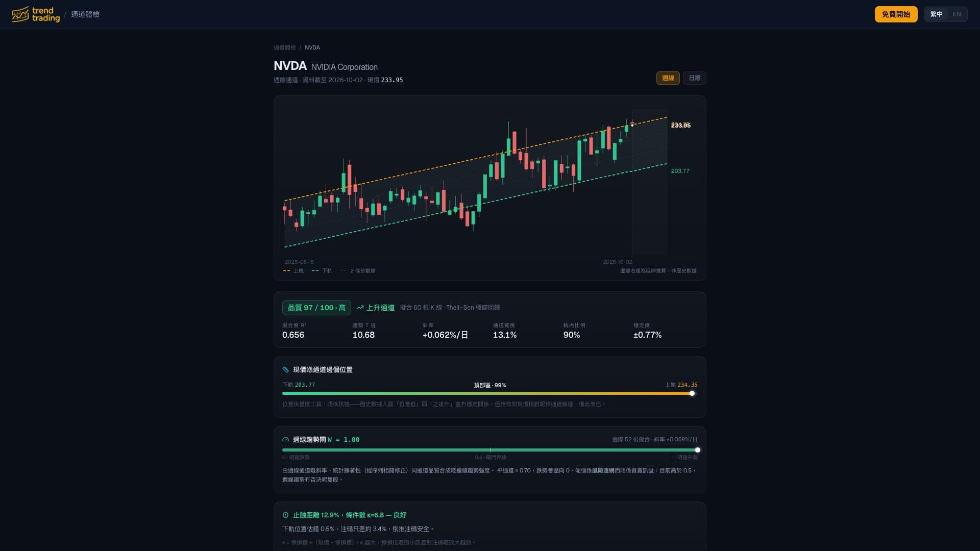Switch chart to 週線 view

[x=668, y=78]
